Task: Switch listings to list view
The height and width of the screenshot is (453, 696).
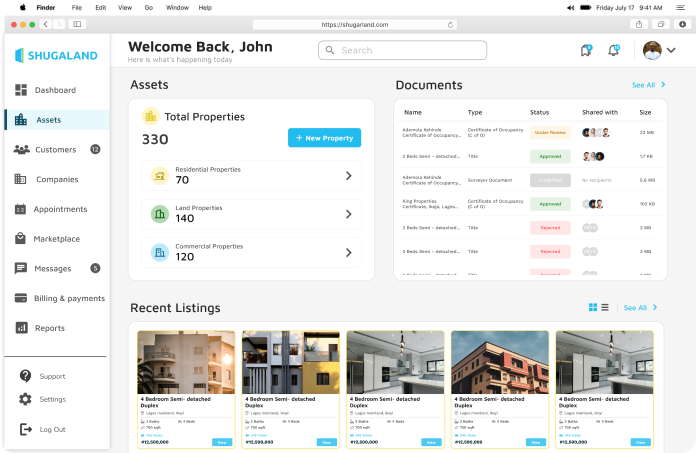Action: (x=605, y=307)
